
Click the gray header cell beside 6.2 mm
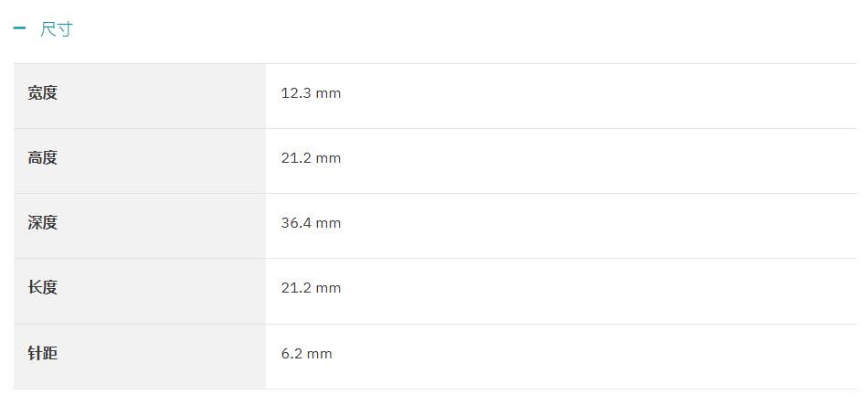[x=140, y=357]
